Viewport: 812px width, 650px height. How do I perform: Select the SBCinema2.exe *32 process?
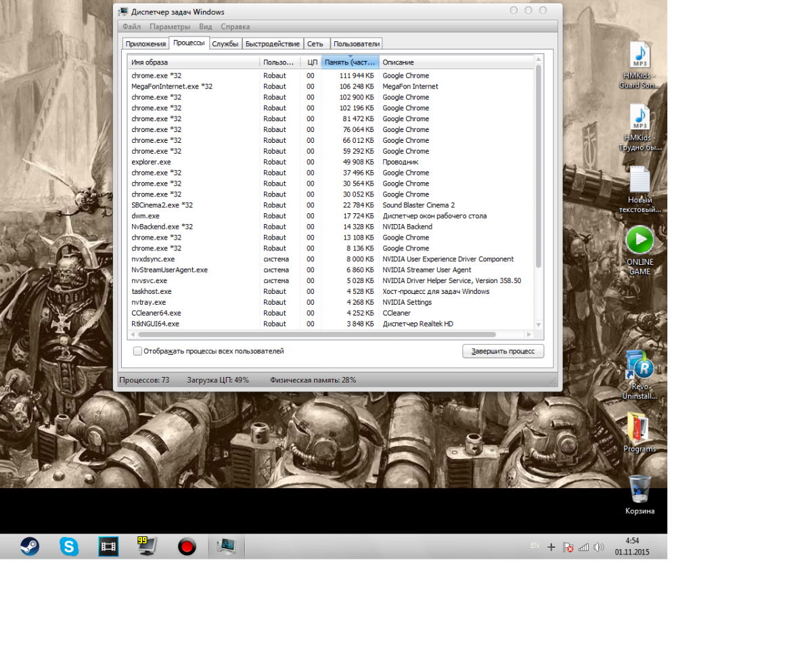click(332, 205)
